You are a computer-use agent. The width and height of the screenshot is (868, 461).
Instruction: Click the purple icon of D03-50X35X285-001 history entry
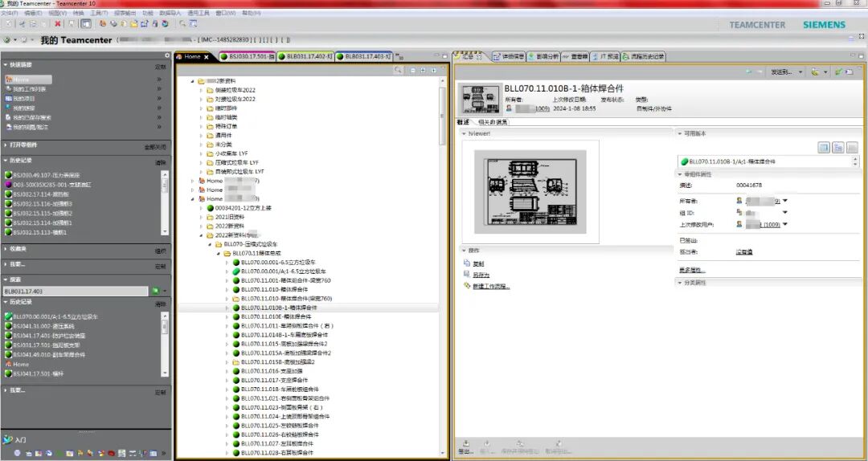(x=8, y=184)
